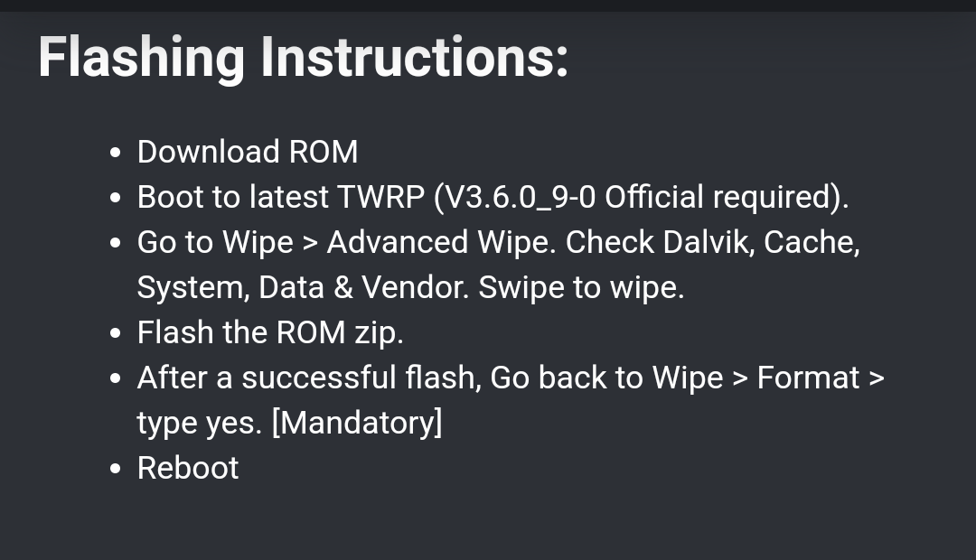This screenshot has width=976, height=560.
Task: Click the "Go to Wipe > Advanced Wipe" text
Action: point(346,242)
